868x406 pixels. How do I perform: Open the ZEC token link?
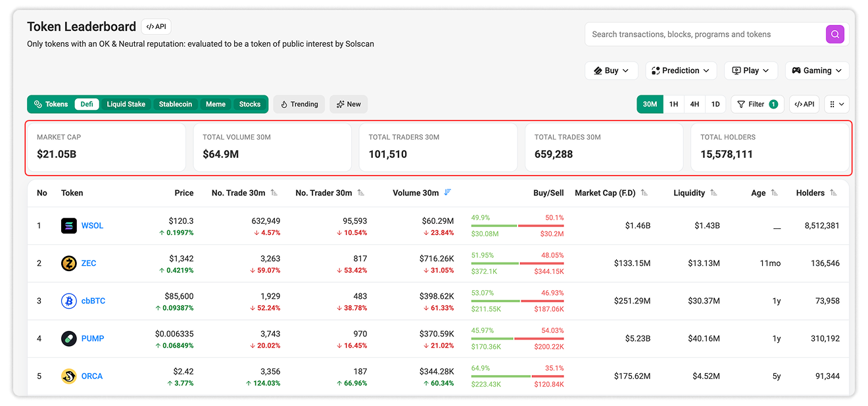click(x=89, y=263)
